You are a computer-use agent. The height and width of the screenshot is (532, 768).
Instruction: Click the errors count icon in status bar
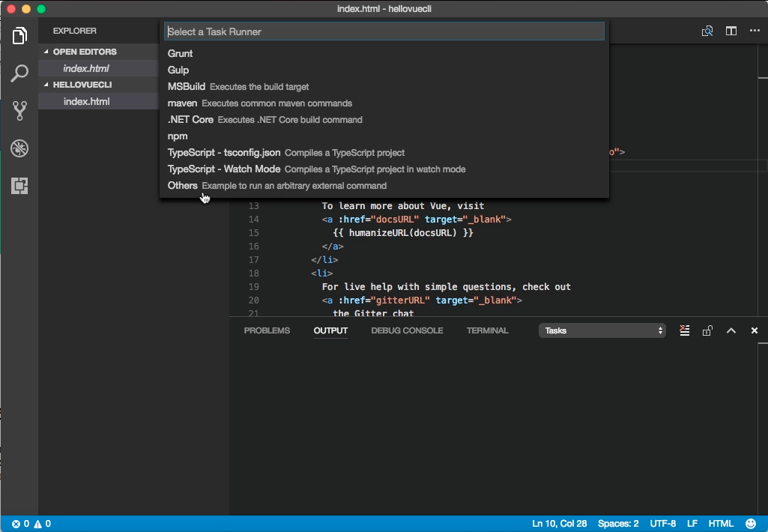(x=20, y=524)
